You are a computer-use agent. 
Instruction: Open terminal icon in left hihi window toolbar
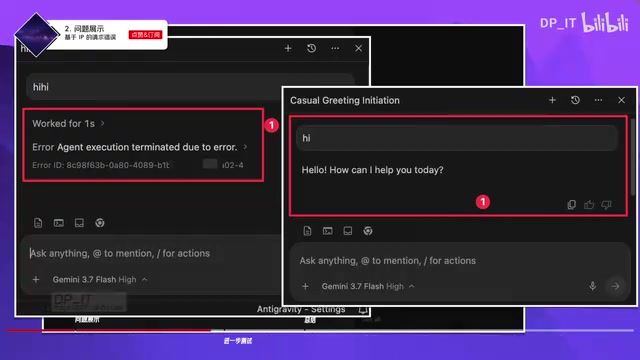click(59, 223)
